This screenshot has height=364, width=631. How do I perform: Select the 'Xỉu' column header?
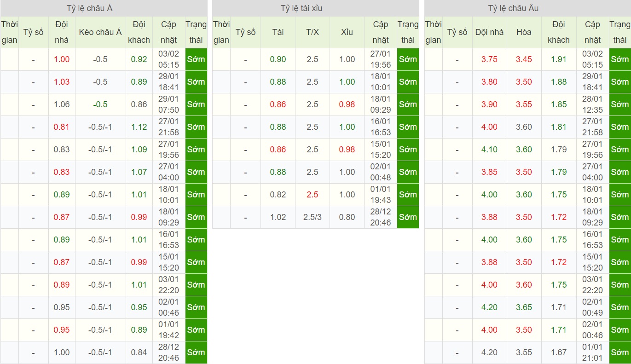tap(347, 32)
